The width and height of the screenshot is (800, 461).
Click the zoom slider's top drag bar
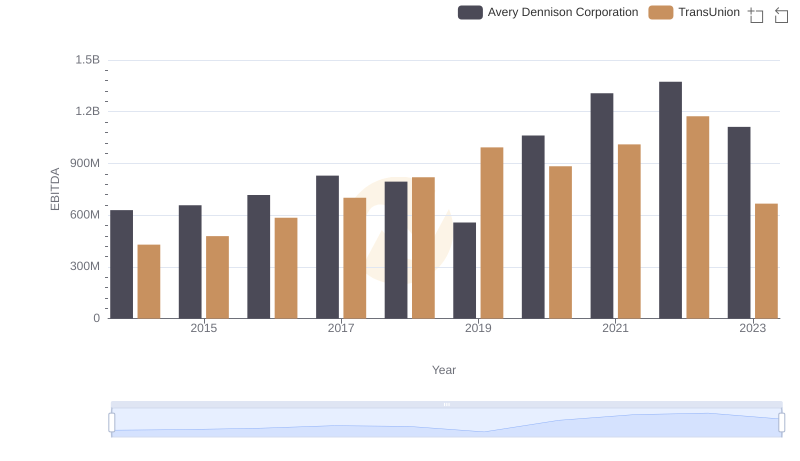pos(446,404)
